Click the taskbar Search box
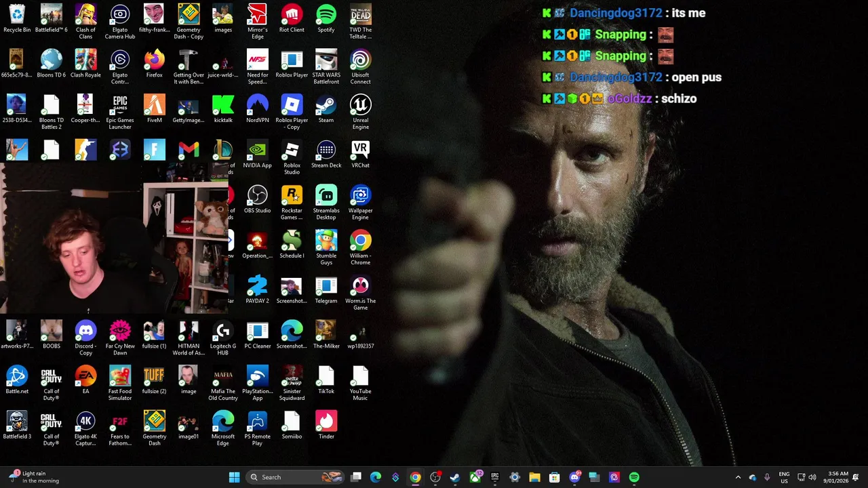The width and height of the screenshot is (868, 488). click(x=295, y=477)
